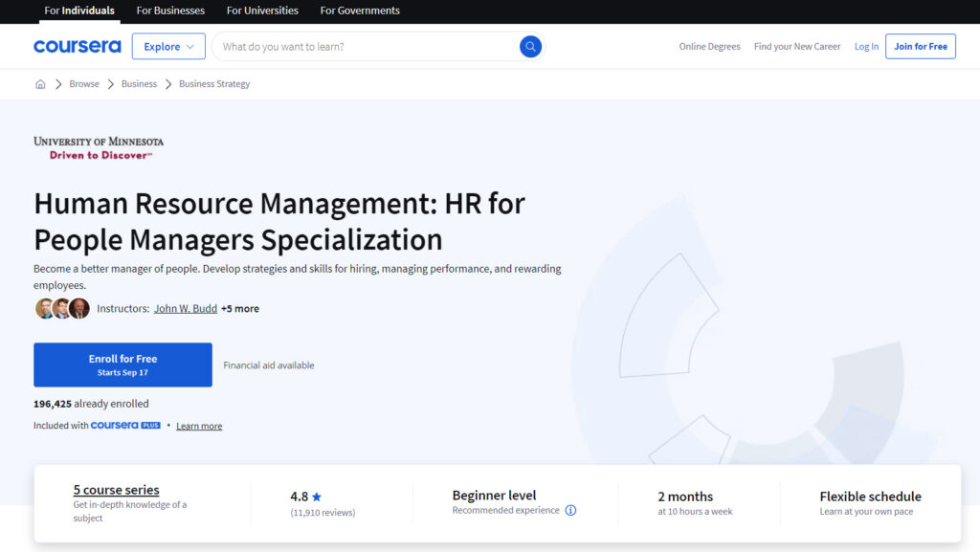Click the 'Beginner level' text
Viewport: 980px width, 552px height.
495,496
